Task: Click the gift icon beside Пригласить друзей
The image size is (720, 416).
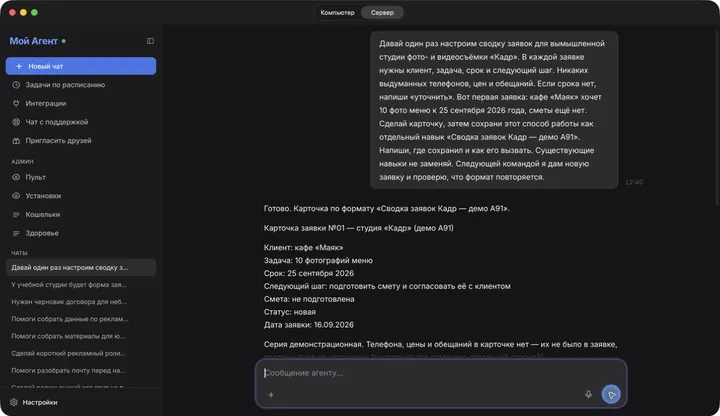Action: [x=16, y=141]
